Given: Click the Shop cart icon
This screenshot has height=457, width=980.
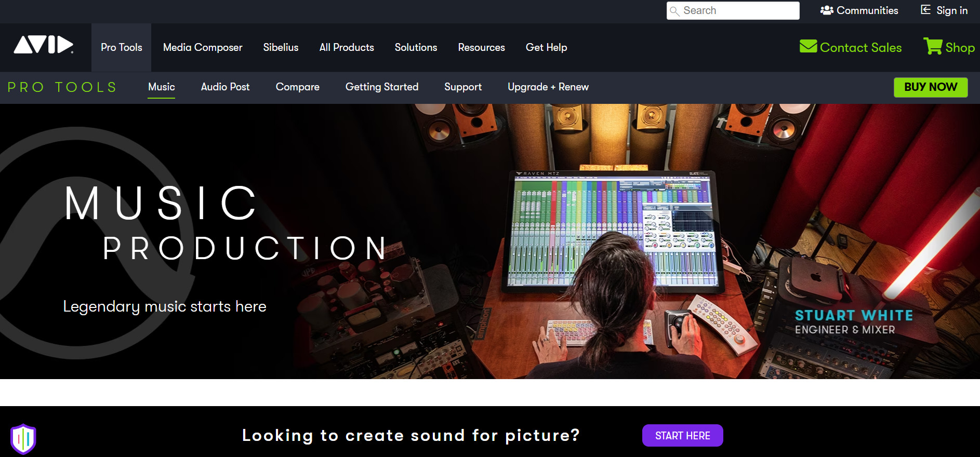Looking at the screenshot, I should [933, 46].
